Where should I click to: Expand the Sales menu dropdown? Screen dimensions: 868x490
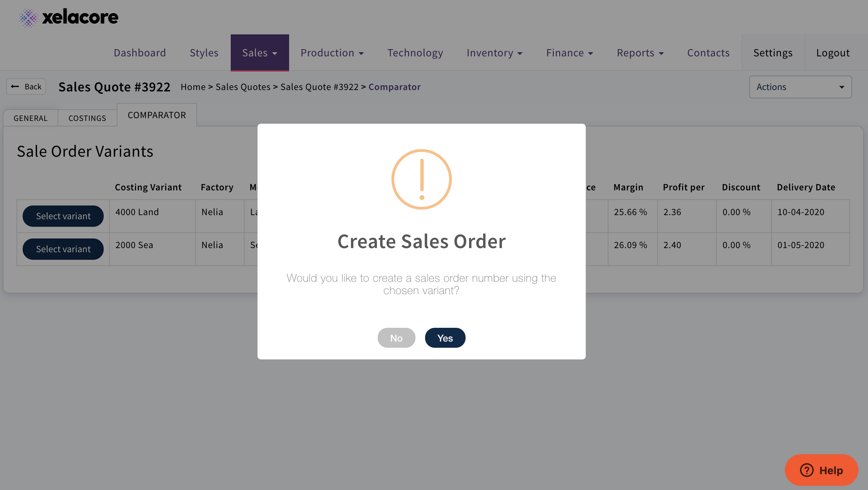(260, 53)
